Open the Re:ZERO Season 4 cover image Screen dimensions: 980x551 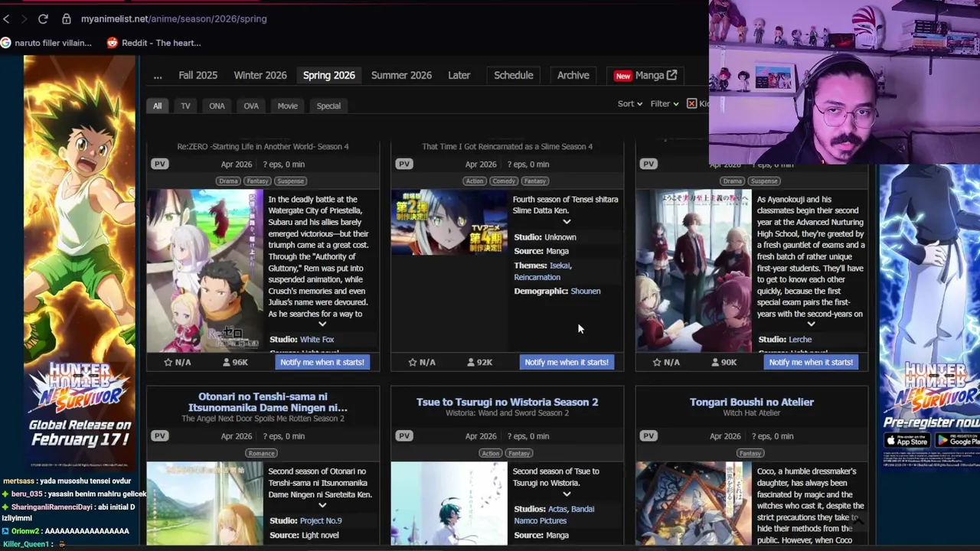204,271
